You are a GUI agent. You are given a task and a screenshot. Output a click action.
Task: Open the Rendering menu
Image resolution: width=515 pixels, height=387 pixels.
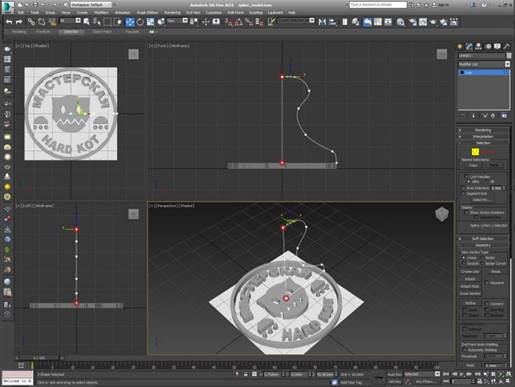pyautogui.click(x=172, y=12)
